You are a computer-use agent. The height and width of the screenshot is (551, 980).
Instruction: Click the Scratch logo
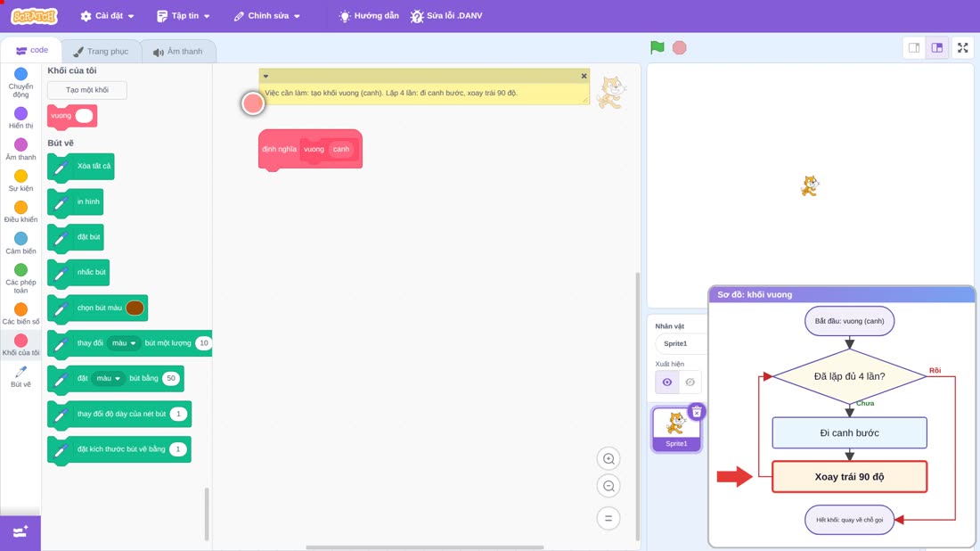point(34,16)
